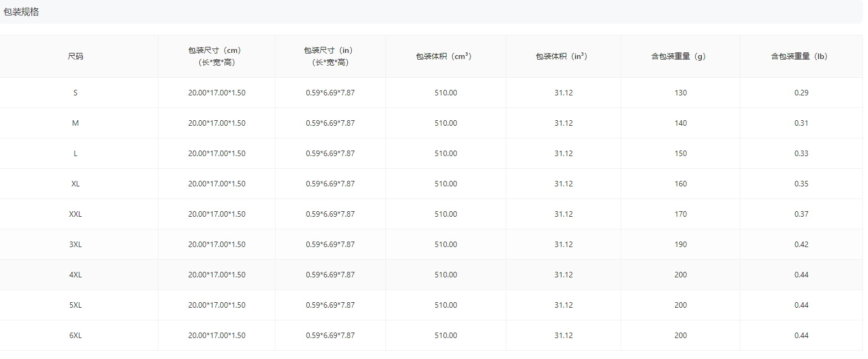Screen dimensions: 868x359
Task: Select the 包装尺寸 (cm) column header
Action: tap(216, 56)
